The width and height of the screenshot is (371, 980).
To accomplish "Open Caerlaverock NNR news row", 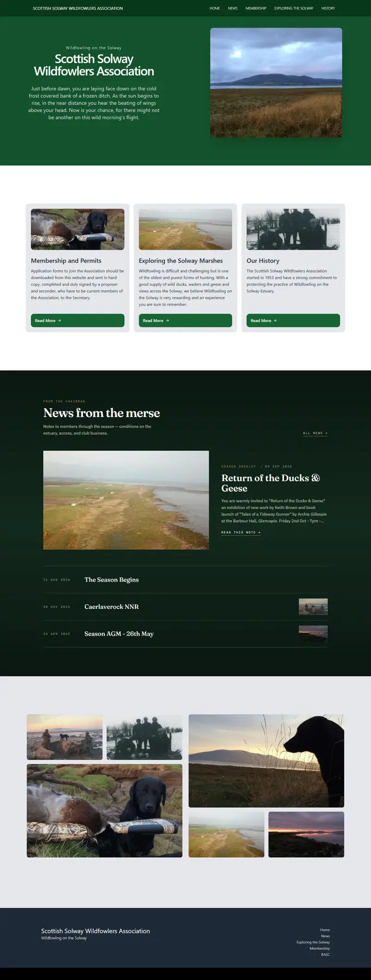I will click(x=185, y=607).
